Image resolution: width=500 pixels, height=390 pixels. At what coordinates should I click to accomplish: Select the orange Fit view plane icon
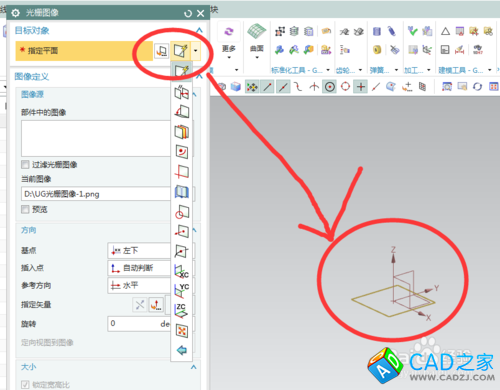point(182,331)
